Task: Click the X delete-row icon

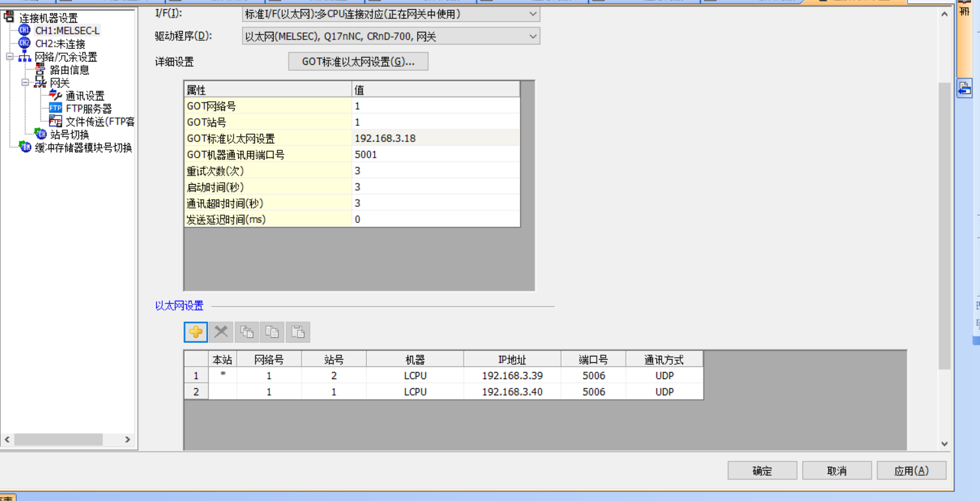Action: 221,332
